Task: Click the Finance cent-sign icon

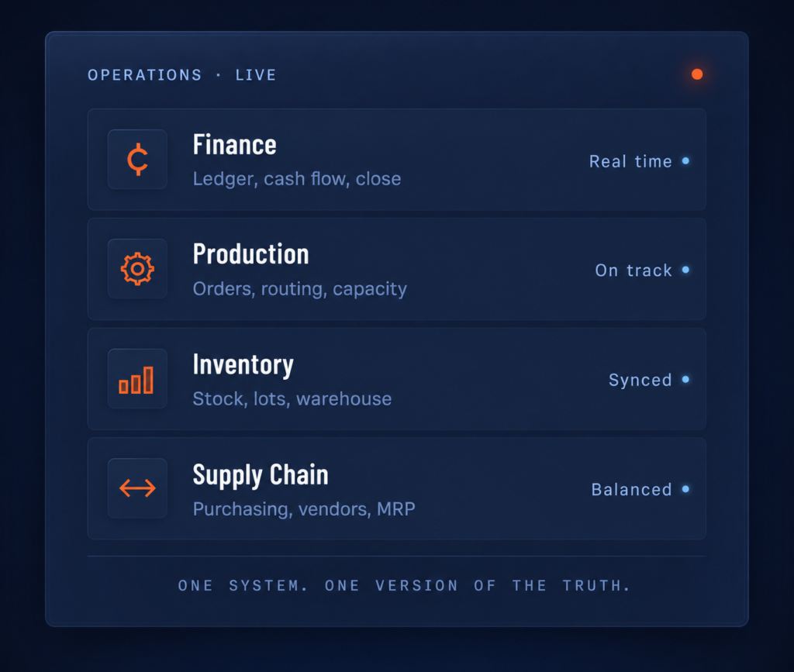Action: click(x=137, y=160)
